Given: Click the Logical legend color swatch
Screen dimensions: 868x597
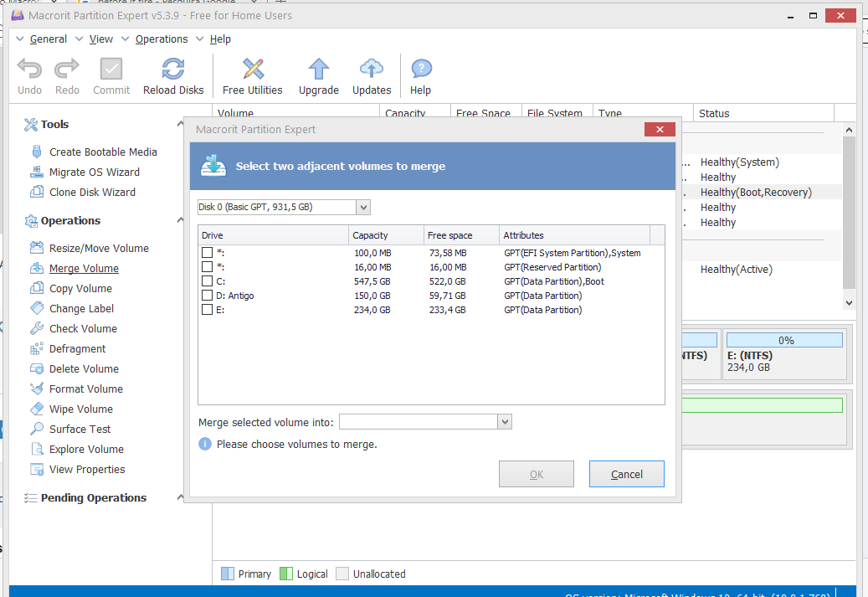Looking at the screenshot, I should [x=286, y=574].
